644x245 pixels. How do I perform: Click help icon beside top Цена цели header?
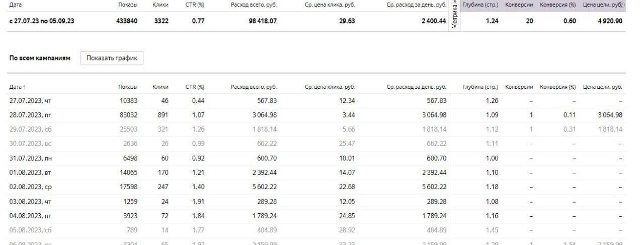(x=622, y=4)
